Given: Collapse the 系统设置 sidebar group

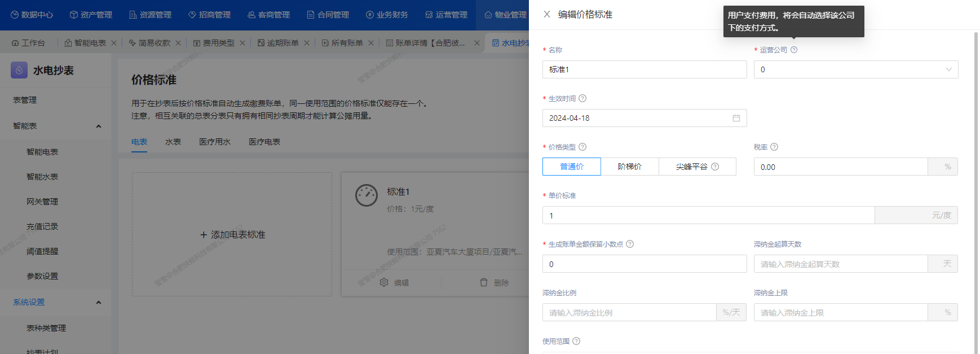Looking at the screenshot, I should [99, 302].
